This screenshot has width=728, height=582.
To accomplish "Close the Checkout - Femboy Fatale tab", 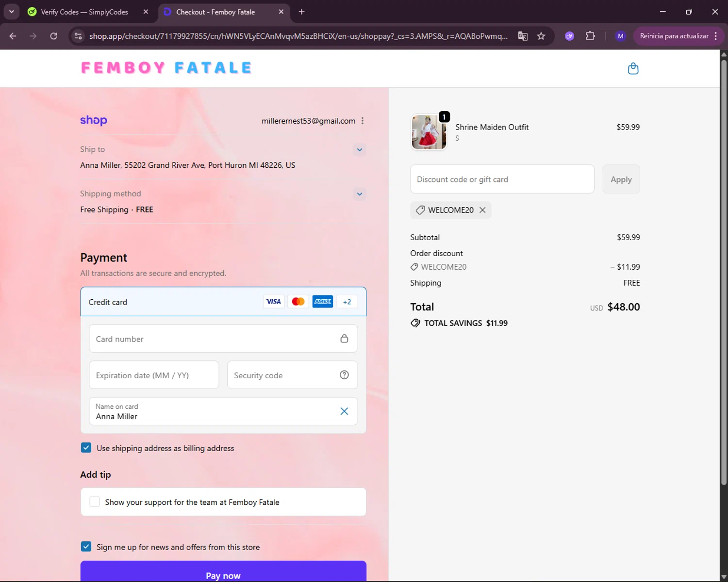I will [x=281, y=12].
